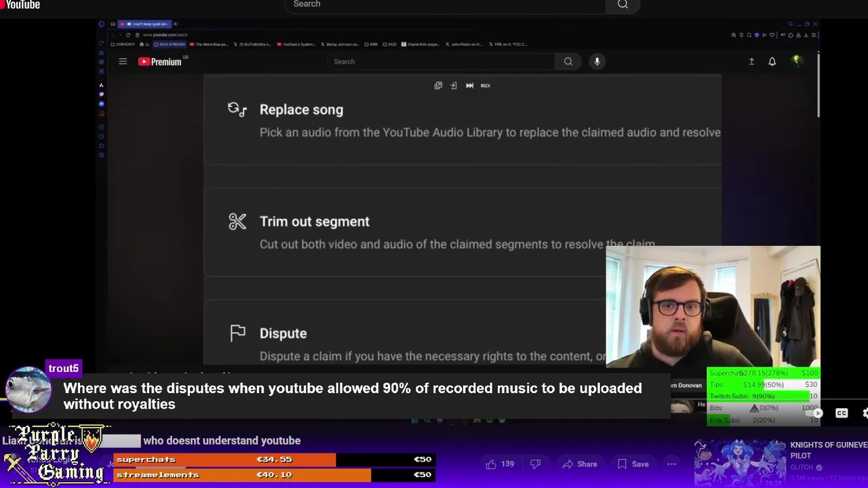Click the upload arrow icon left of bell

(x=751, y=62)
